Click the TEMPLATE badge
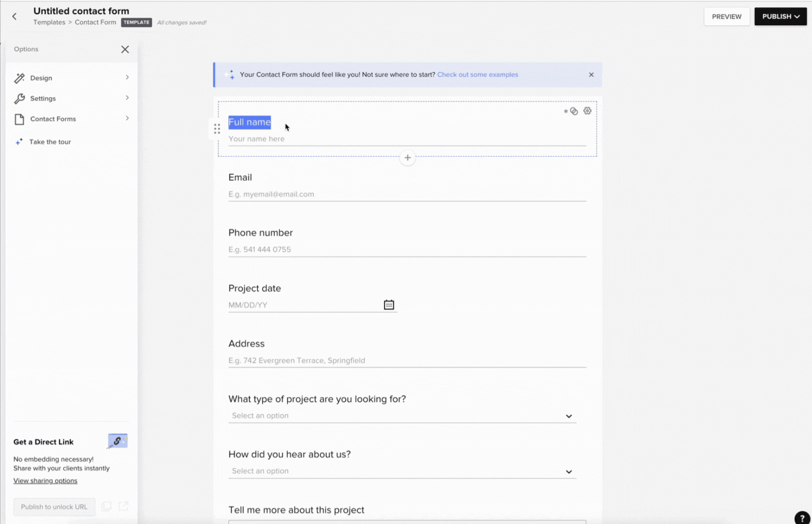812x524 pixels. pos(137,22)
